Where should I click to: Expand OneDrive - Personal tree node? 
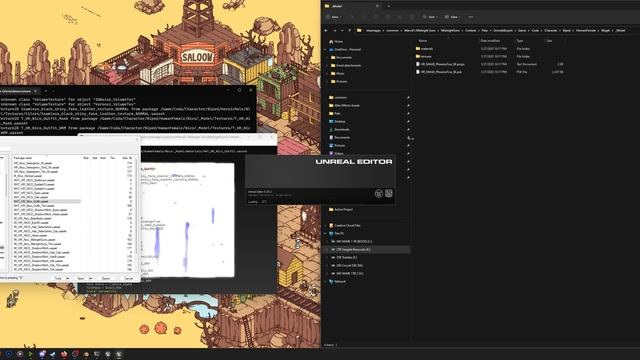pyautogui.click(x=325, y=49)
